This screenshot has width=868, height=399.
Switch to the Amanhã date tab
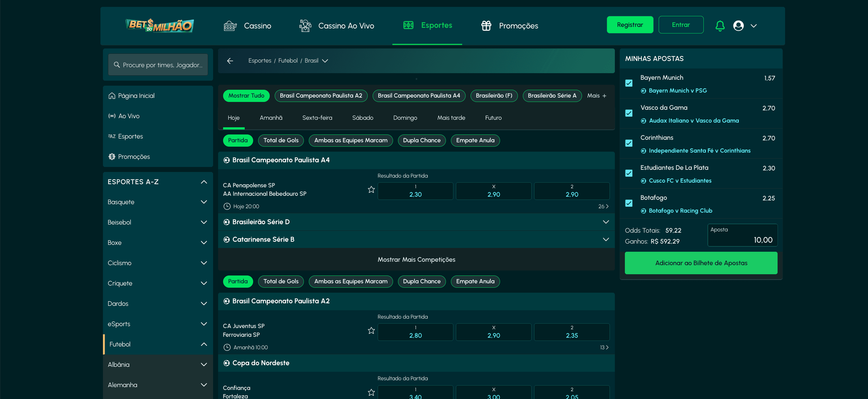tap(271, 118)
